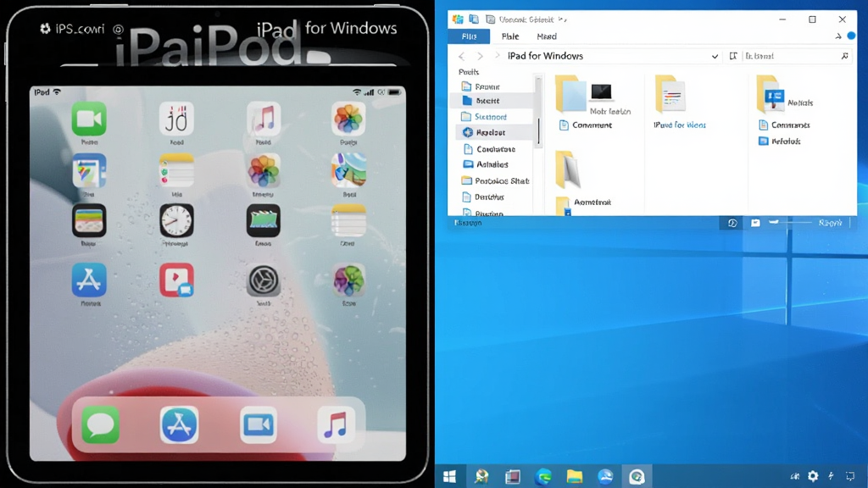868x488 pixels.
Task: Click the highlighted clock icon in Explorer status bar
Action: 732,223
